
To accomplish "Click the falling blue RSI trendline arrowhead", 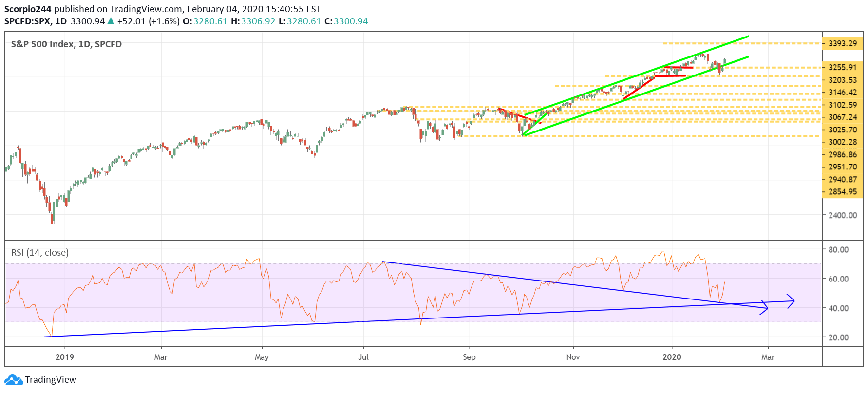I will click(764, 308).
